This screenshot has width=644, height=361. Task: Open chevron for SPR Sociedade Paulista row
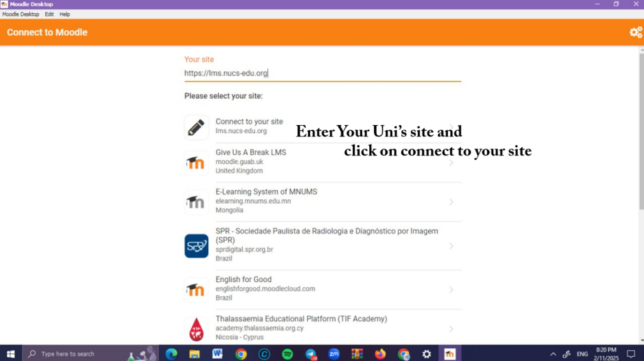coord(451,246)
